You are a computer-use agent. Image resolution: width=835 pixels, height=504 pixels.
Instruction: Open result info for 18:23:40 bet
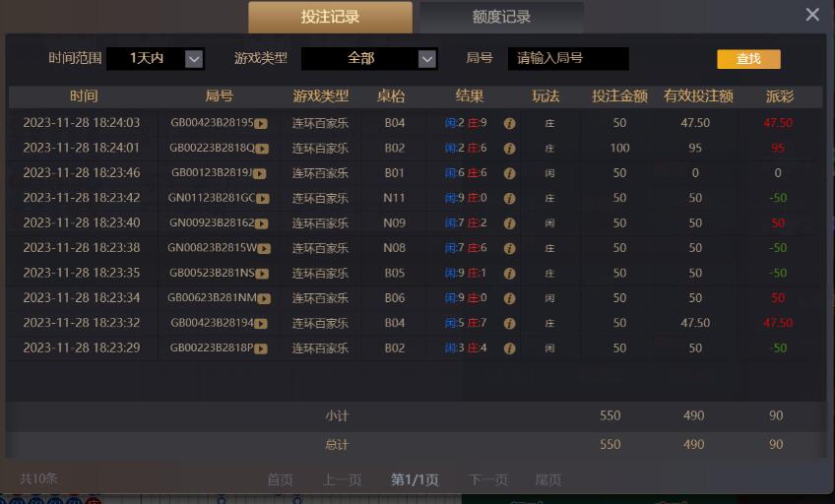510,223
